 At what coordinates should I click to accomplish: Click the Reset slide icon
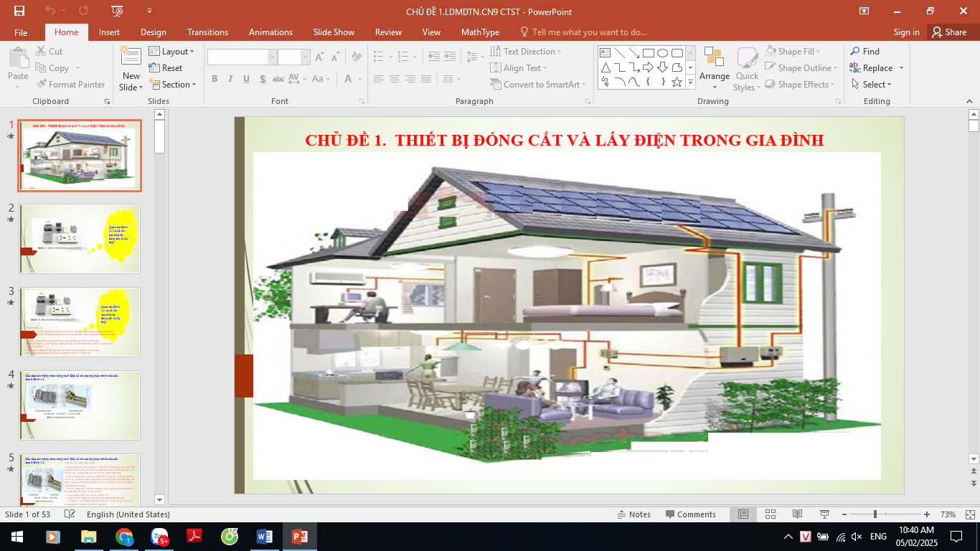(166, 68)
